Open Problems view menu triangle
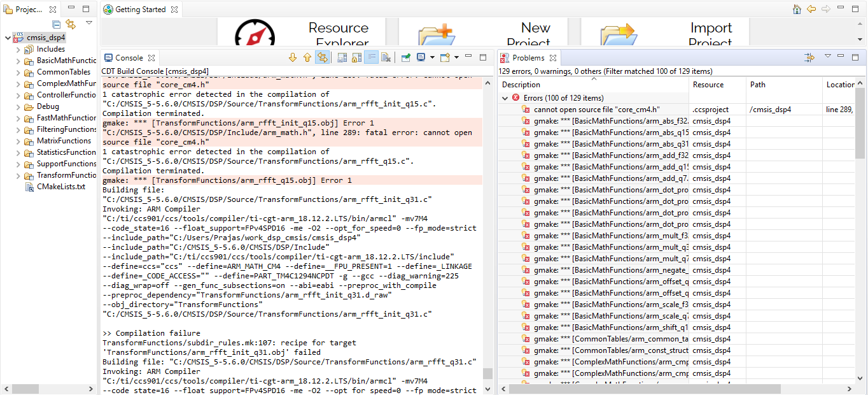 click(828, 56)
